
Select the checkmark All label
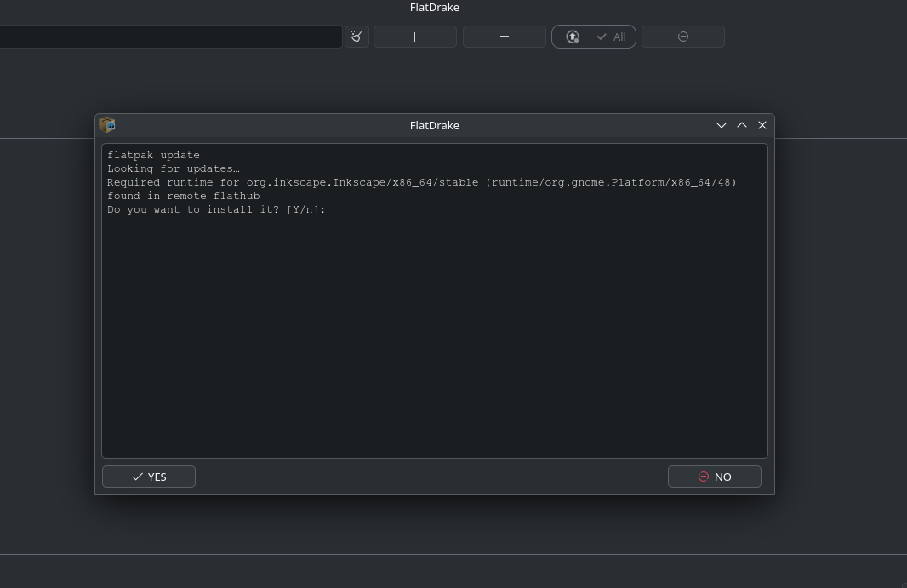coord(612,37)
